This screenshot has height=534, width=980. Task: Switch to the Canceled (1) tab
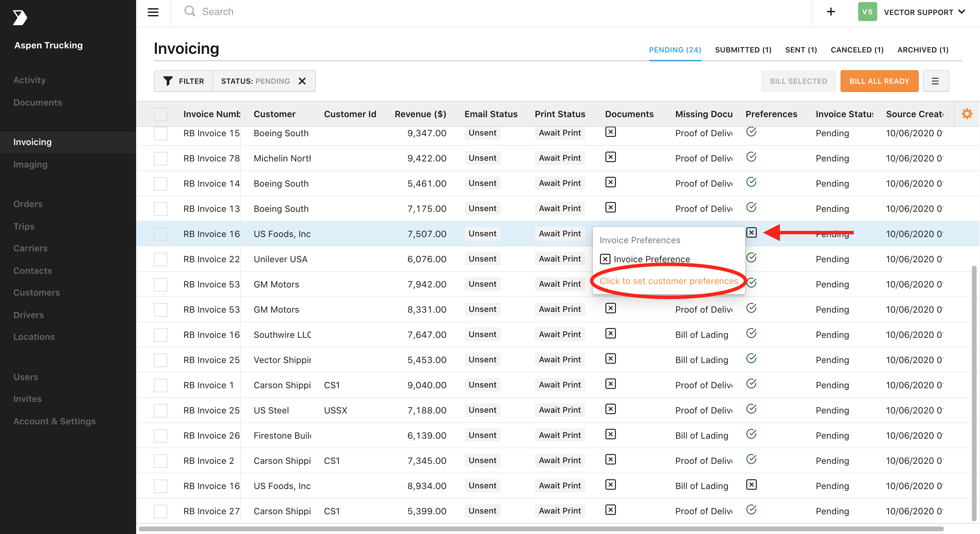tap(857, 50)
